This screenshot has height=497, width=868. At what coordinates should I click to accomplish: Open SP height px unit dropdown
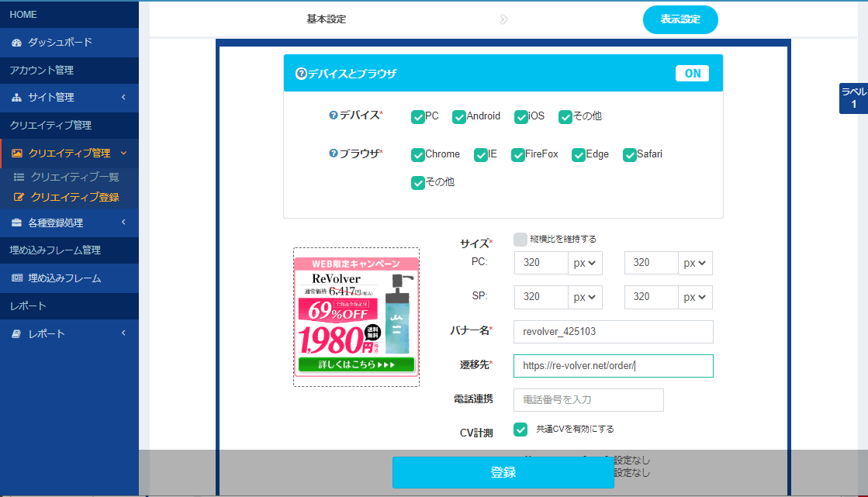[x=695, y=297]
